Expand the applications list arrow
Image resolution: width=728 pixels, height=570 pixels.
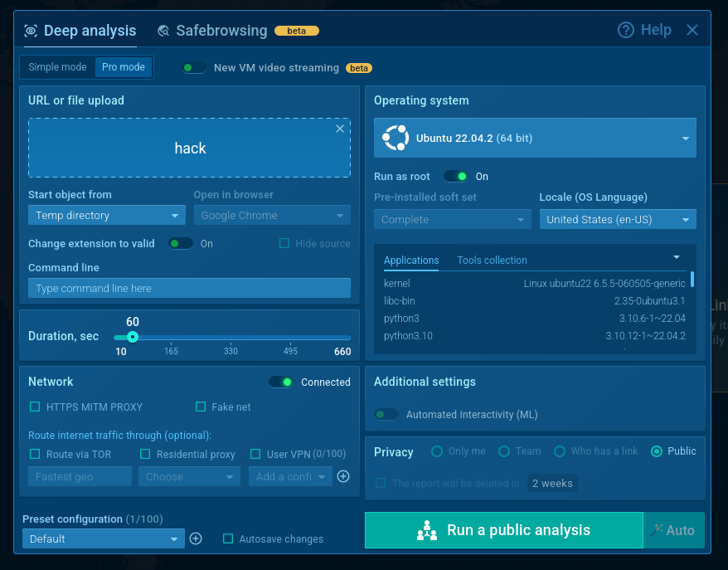pos(676,257)
